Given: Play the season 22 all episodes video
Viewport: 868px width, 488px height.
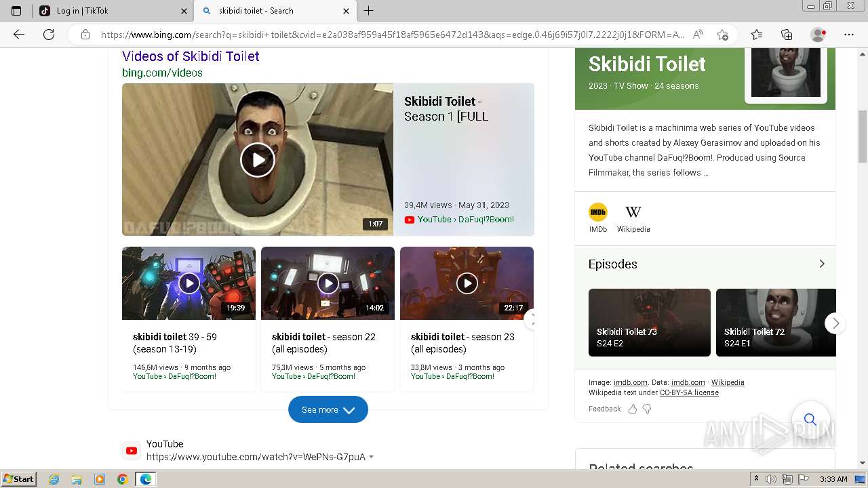Looking at the screenshot, I should (328, 283).
